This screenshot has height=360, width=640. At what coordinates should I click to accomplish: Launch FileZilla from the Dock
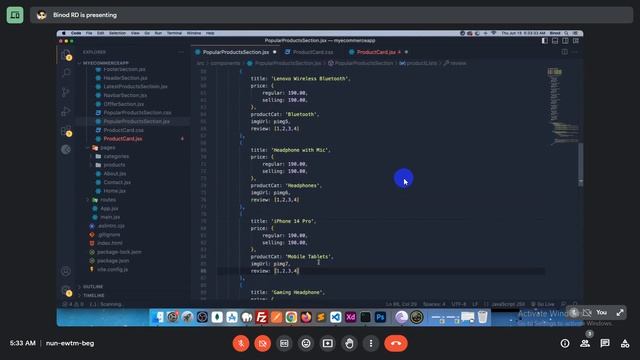click(x=261, y=317)
